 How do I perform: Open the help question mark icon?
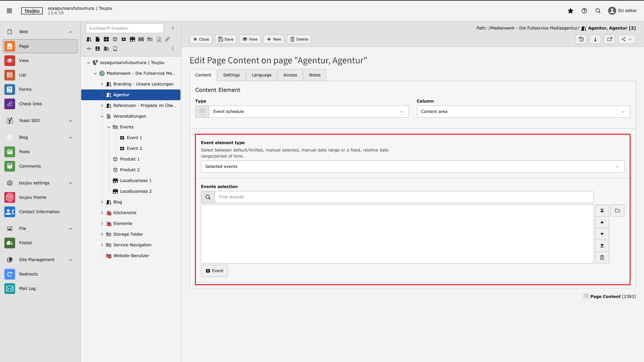[584, 11]
